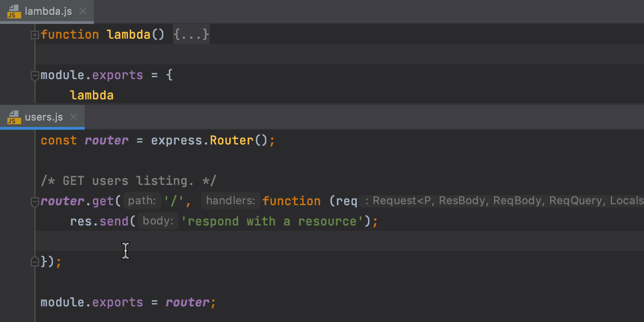The height and width of the screenshot is (322, 644).
Task: Switch to the users.js tab
Action: point(44,117)
